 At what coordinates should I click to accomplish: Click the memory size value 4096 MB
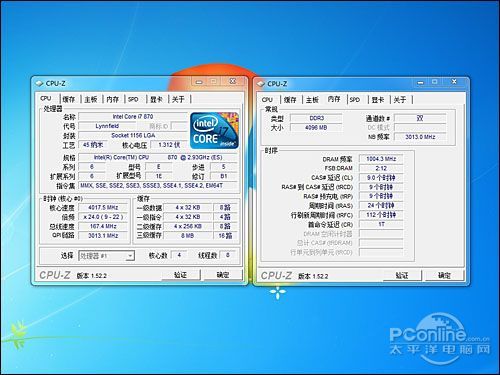pyautogui.click(x=316, y=127)
